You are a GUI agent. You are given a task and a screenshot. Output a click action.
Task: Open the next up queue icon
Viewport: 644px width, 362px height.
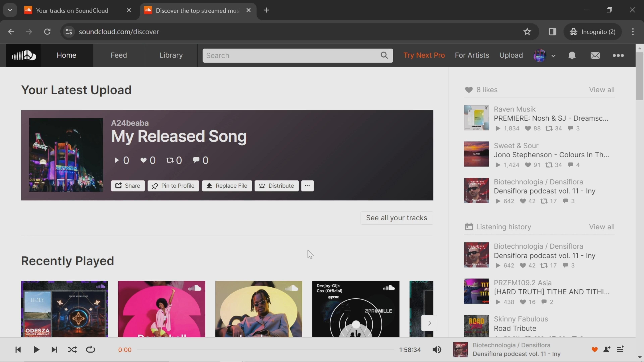click(x=620, y=349)
